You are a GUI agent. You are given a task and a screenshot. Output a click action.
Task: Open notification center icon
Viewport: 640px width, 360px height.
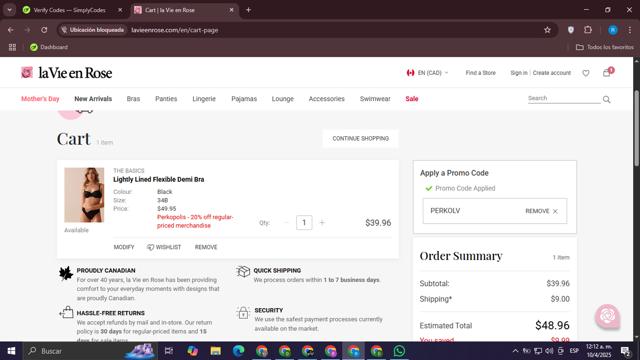pos(625,351)
